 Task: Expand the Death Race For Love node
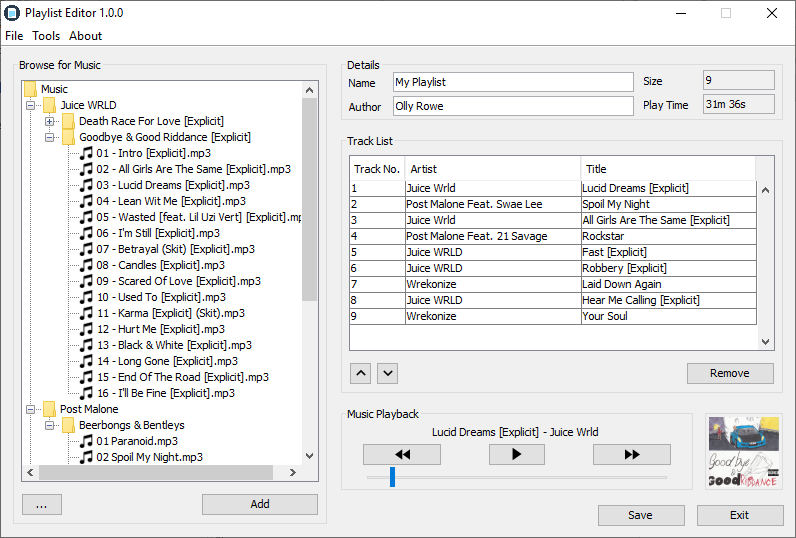tap(49, 121)
